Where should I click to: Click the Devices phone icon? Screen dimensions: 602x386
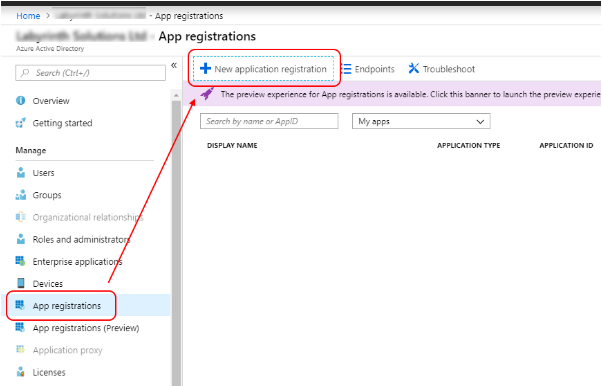pos(21,283)
